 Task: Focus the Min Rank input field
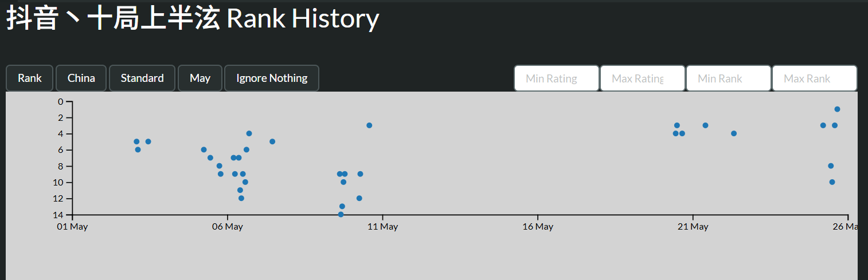[x=729, y=78]
